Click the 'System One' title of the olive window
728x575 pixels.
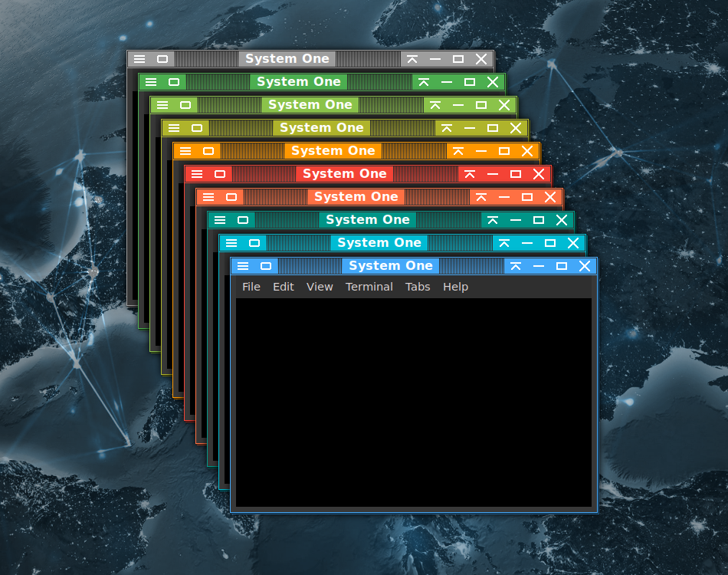click(322, 128)
